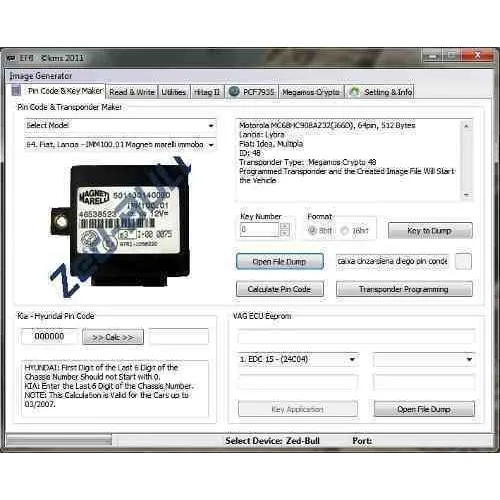
Task: Click the Image Generator menu
Action: click(x=41, y=76)
